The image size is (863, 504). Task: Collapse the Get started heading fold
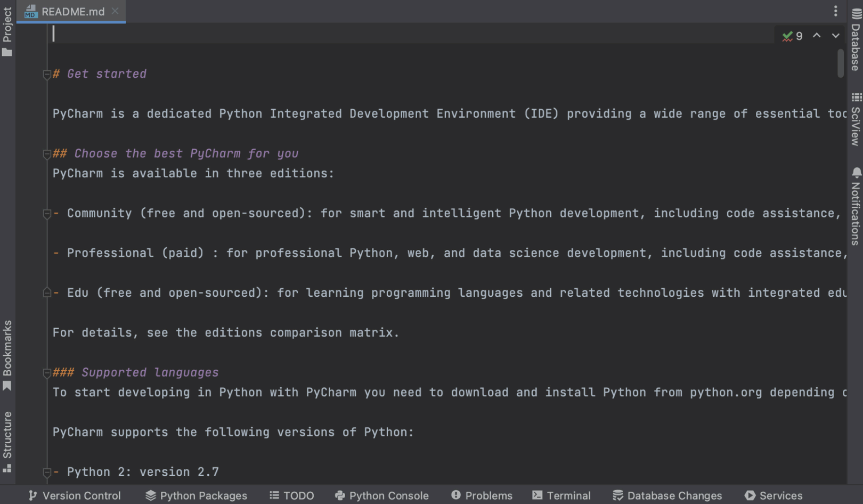(47, 75)
